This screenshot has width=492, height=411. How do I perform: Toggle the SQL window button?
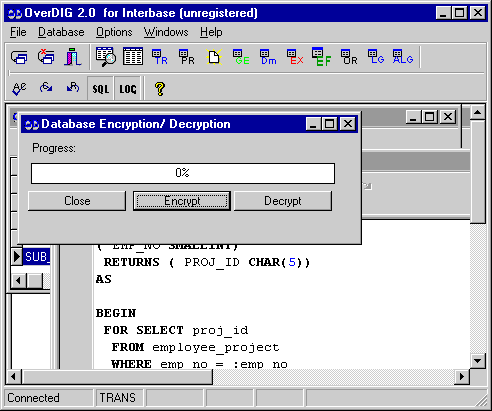101,88
